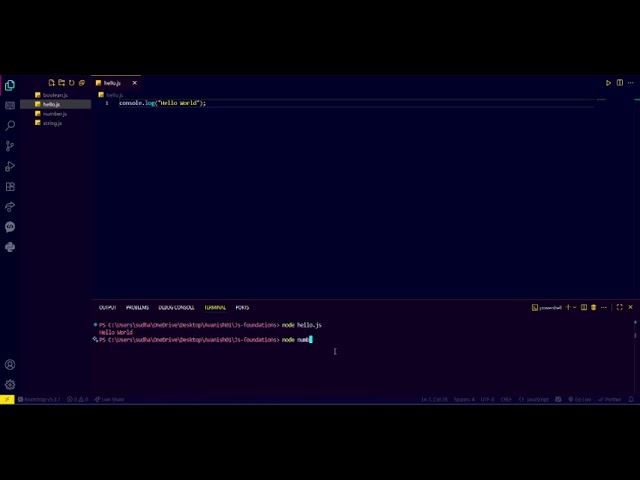The image size is (640, 480).
Task: Open string.js in the Explorer
Action: point(55,123)
